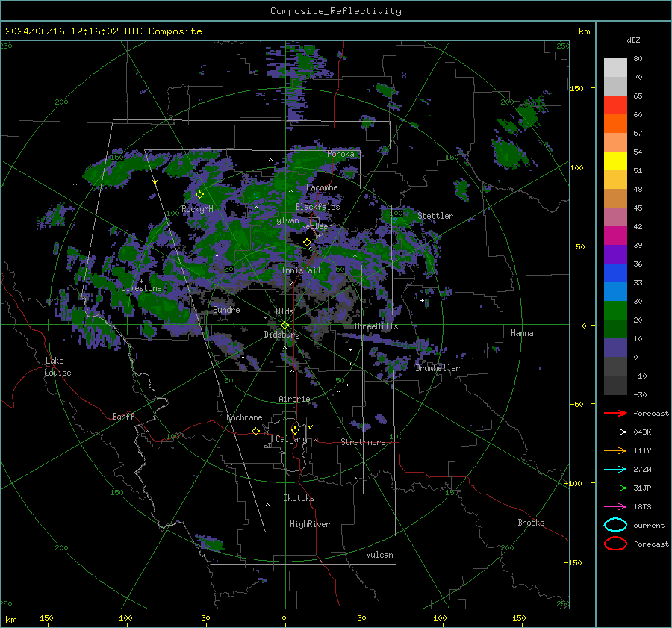Click the red forecast arrow in legend
The image size is (672, 628).
[615, 413]
